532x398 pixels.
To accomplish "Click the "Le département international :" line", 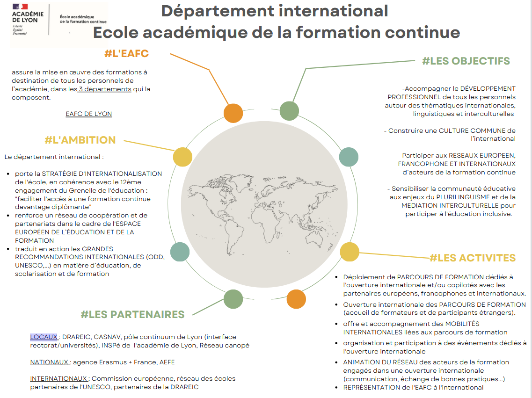I will pyautogui.click(x=54, y=157).
